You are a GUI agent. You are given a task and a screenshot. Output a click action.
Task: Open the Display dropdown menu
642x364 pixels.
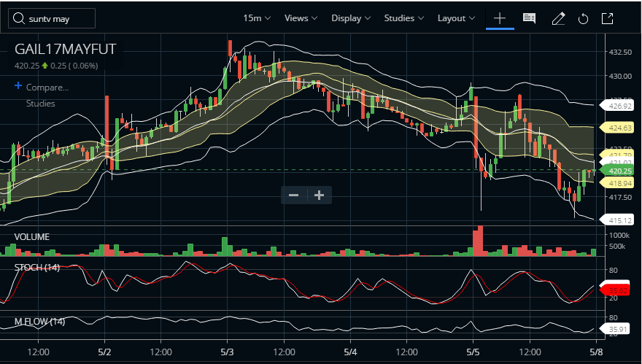[351, 18]
